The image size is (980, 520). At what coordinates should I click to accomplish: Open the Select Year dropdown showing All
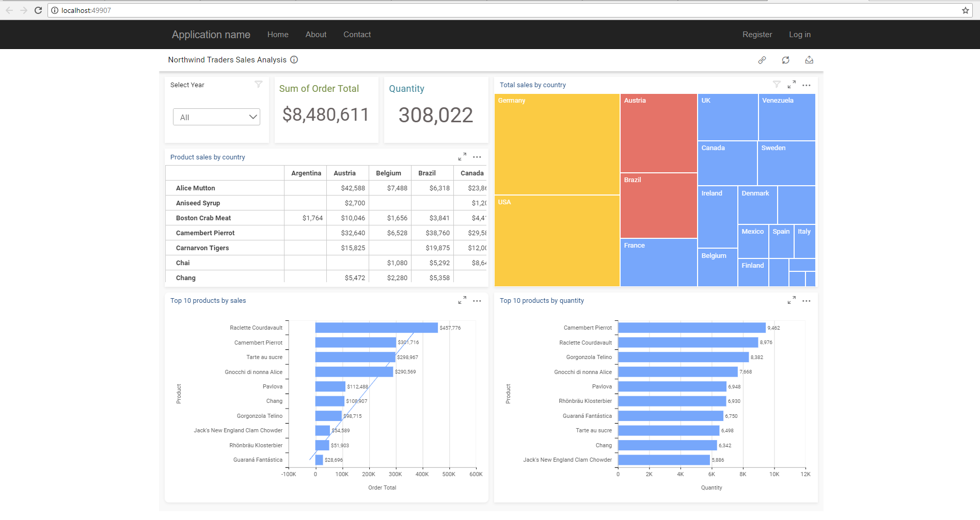point(216,117)
